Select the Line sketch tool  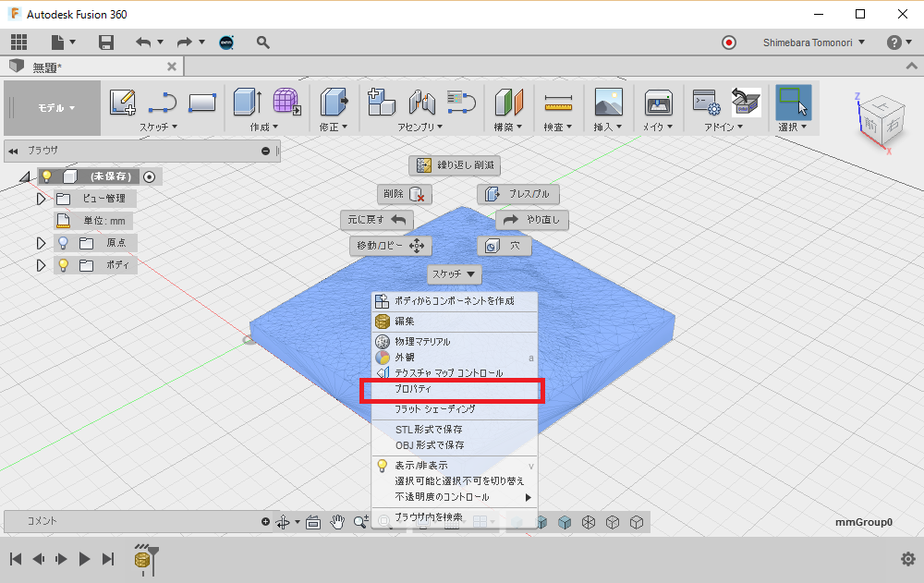click(x=162, y=102)
